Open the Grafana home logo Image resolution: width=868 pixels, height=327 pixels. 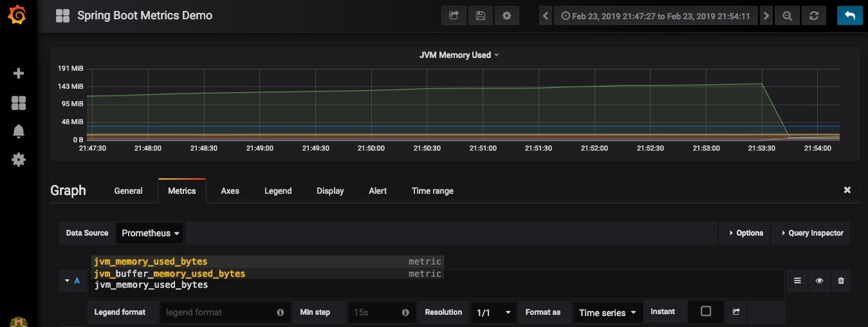coord(19,15)
